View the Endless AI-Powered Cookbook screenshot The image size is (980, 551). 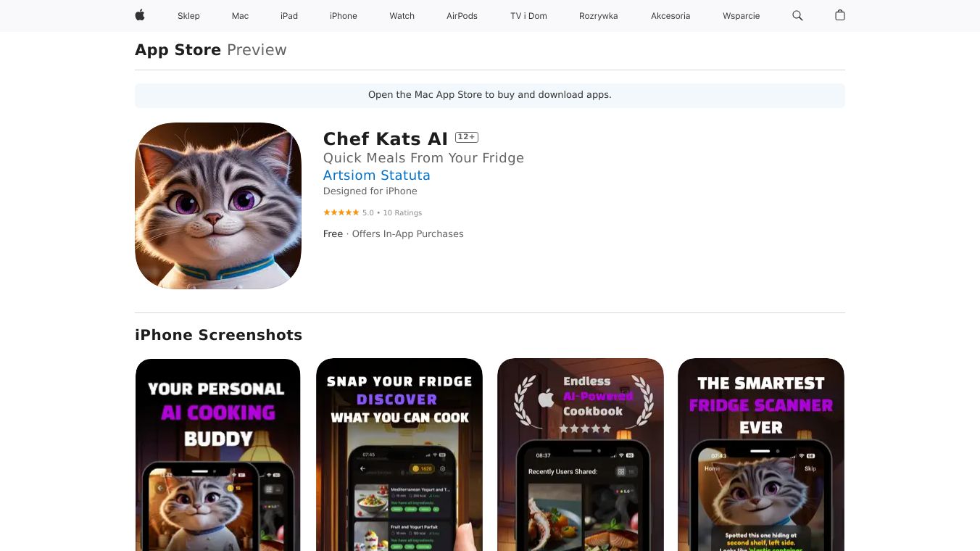pos(581,455)
